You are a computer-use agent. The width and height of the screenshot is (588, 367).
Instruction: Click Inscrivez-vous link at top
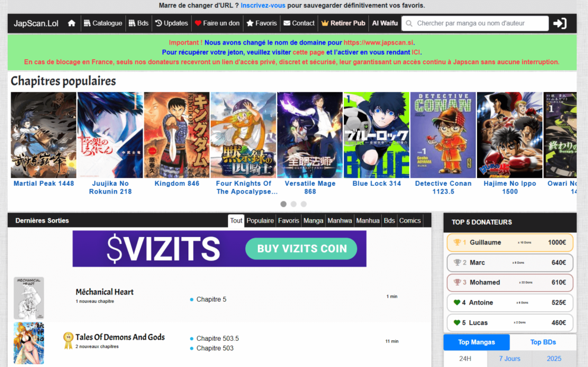263,5
